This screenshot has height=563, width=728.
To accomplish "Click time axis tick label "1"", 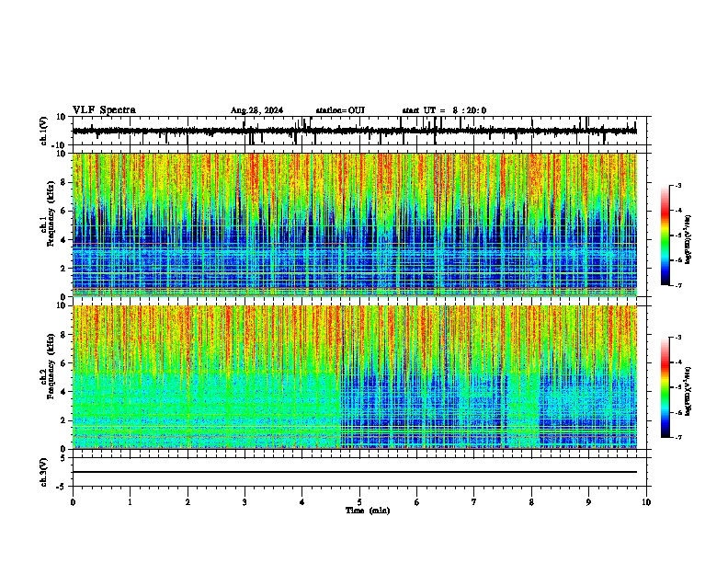I will pos(130,502).
